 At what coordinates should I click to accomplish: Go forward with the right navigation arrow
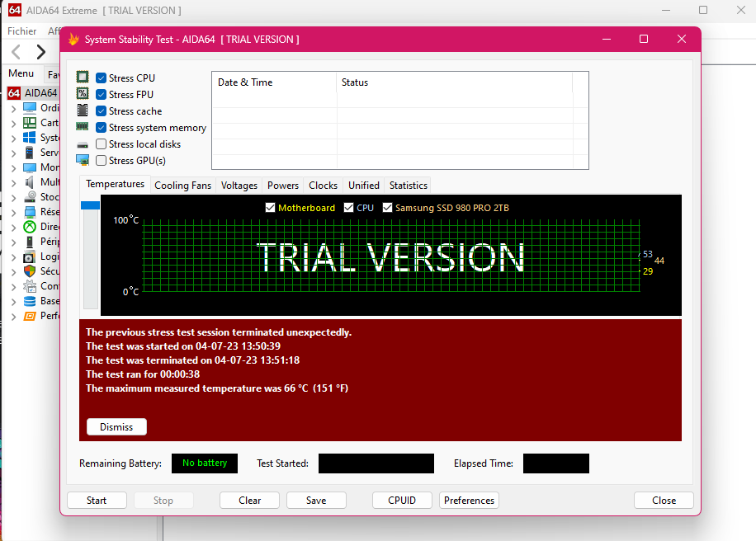pos(41,52)
